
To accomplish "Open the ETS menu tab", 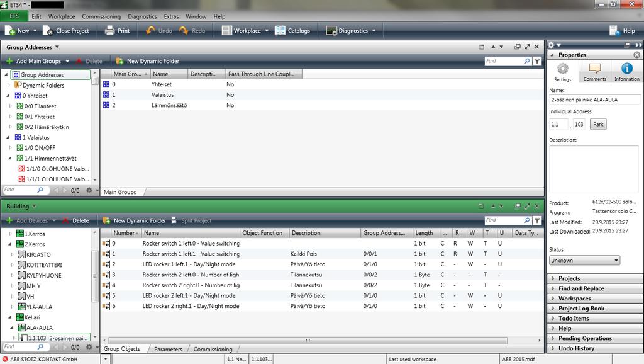I will click(14, 16).
